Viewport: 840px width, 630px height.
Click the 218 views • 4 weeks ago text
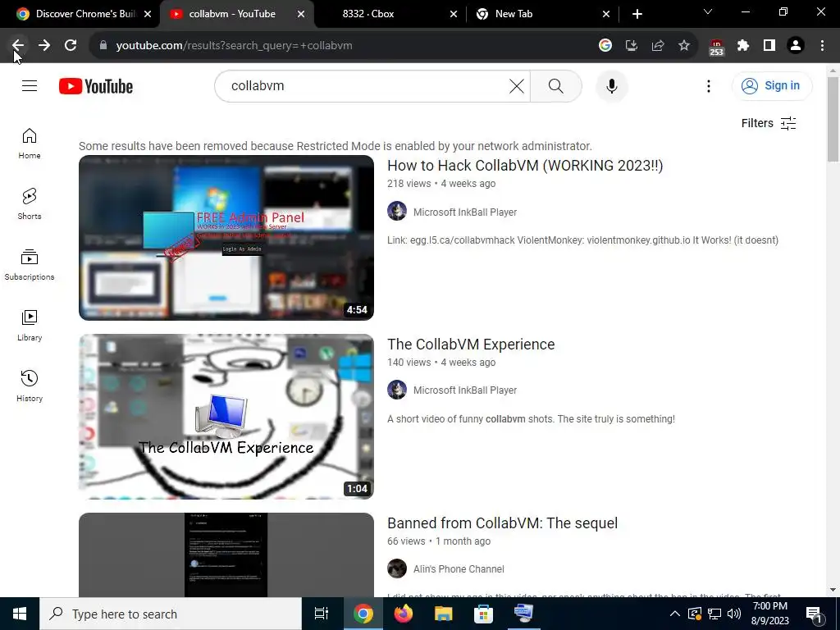[441, 184]
